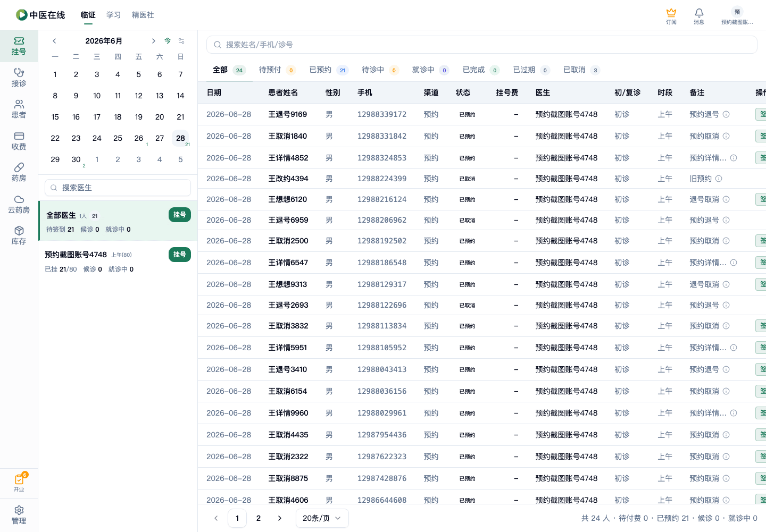Click the 开业 checklist icon with badge

point(19,483)
